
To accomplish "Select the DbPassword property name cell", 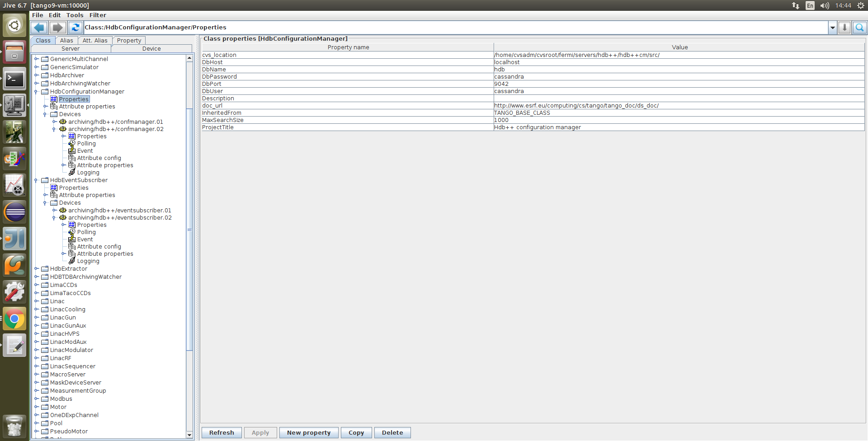I will (x=347, y=77).
